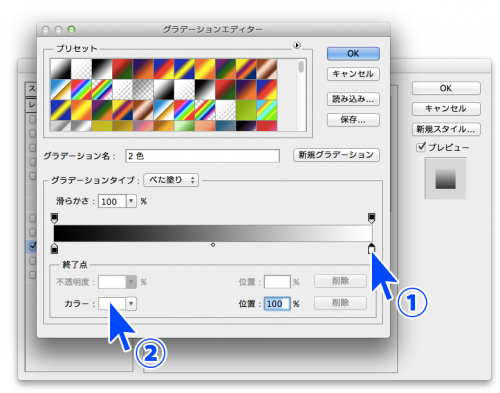Open the カラー color swatch picker

[112, 304]
